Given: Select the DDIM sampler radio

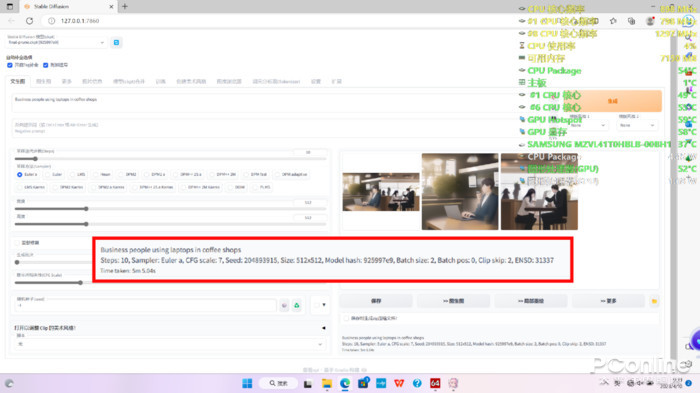Looking at the screenshot, I should pos(229,188).
